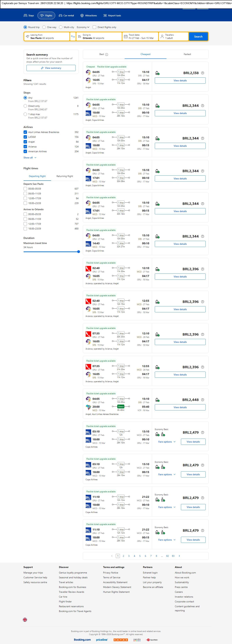Open the View summary button

(x=51, y=68)
